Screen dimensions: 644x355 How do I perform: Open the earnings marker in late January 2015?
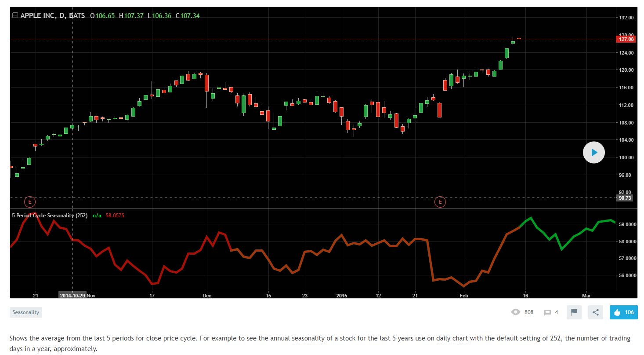pyautogui.click(x=440, y=202)
